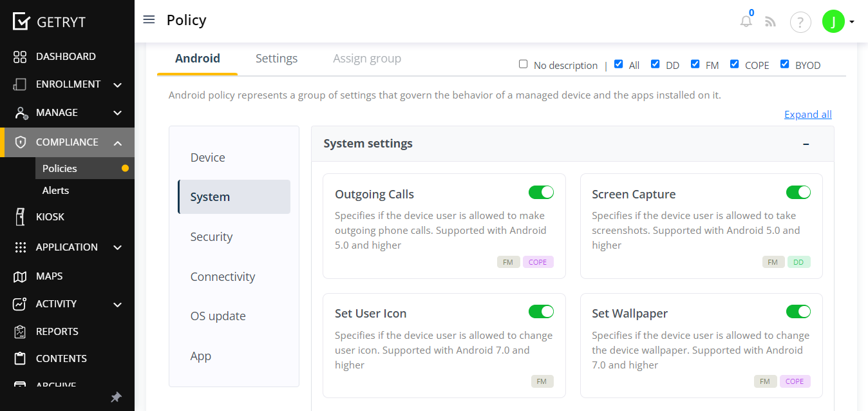The image size is (868, 411).
Task: Uncheck the COPE filter checkbox
Action: 734,64
